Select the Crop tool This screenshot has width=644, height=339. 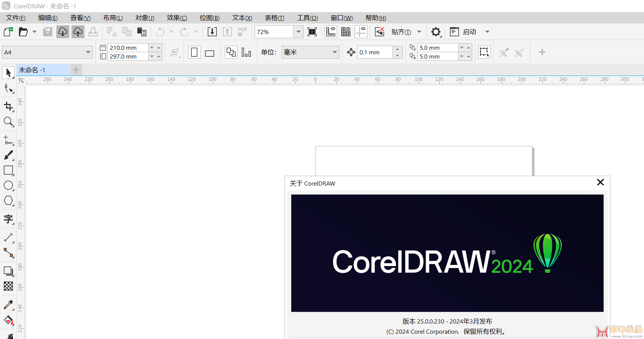click(8, 107)
